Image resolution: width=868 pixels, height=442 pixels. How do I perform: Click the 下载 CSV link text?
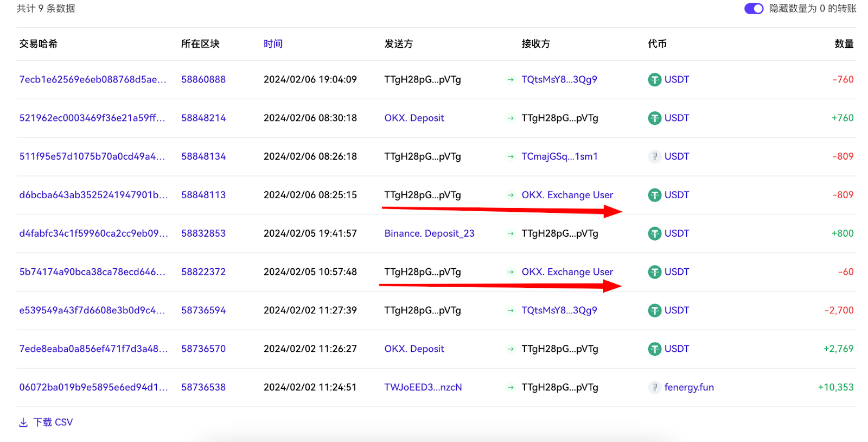coord(53,422)
